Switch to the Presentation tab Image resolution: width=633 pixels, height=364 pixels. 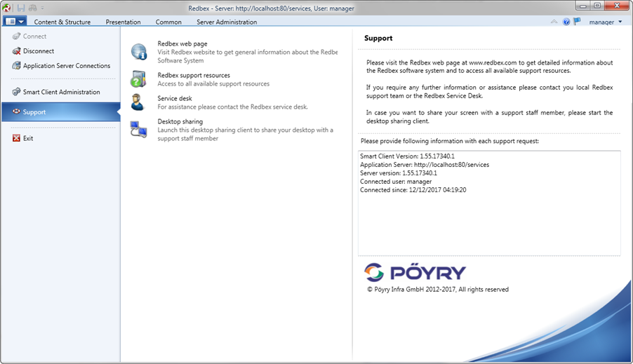[123, 22]
